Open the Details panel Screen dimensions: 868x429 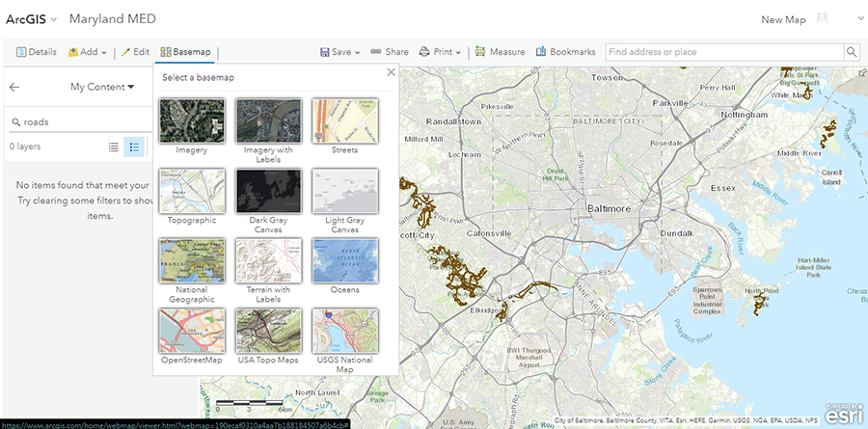click(x=37, y=52)
